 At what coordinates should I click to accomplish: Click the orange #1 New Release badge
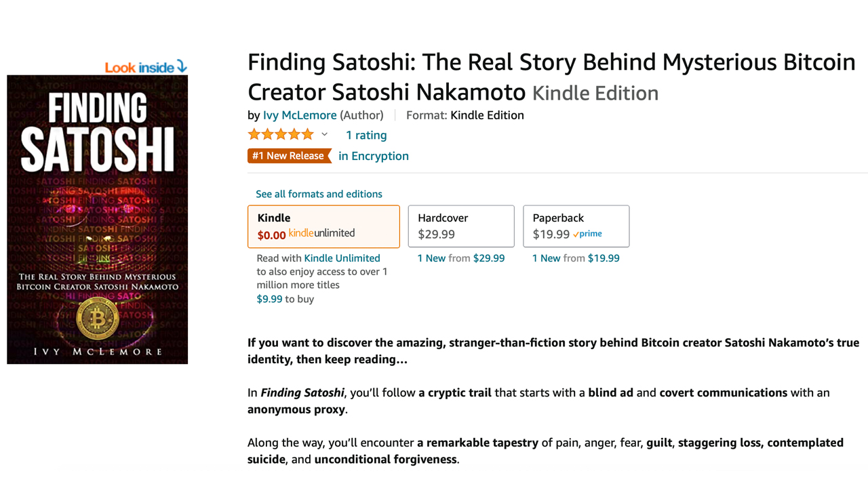290,155
